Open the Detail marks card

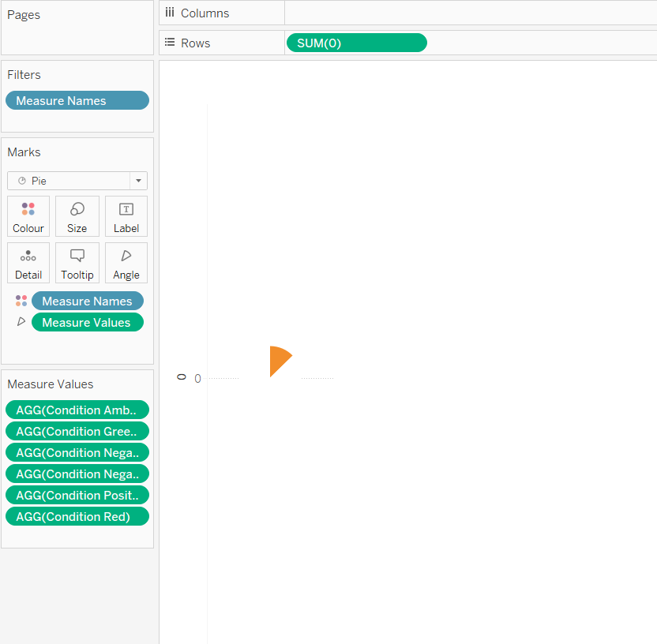[x=28, y=263]
